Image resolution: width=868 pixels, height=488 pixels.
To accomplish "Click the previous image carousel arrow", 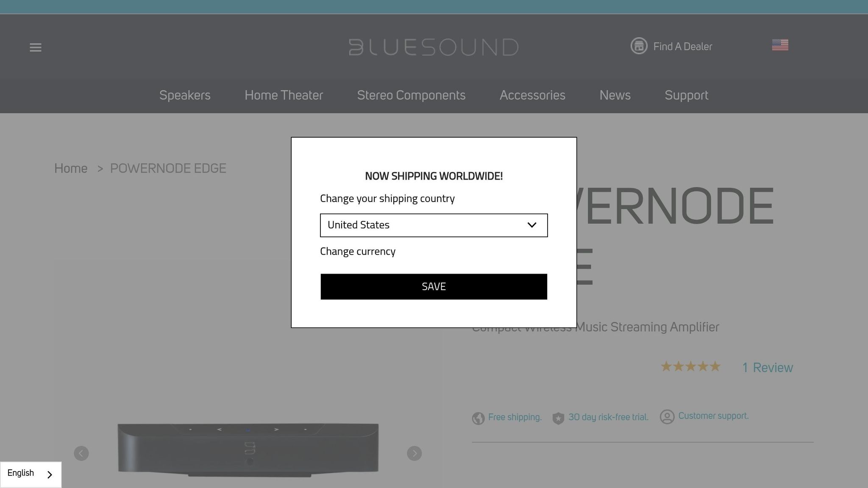I will pos(81,453).
